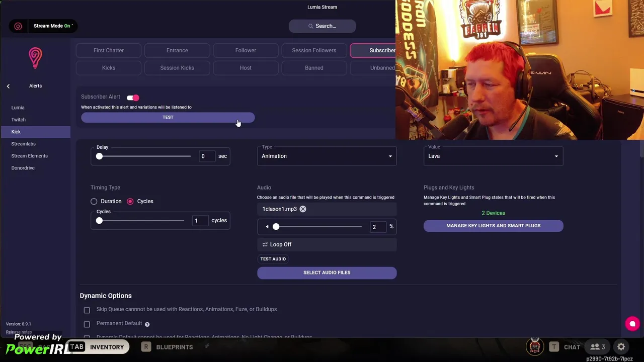Check the Permanent Default option
Image resolution: width=644 pixels, height=362 pixels.
pos(87,324)
